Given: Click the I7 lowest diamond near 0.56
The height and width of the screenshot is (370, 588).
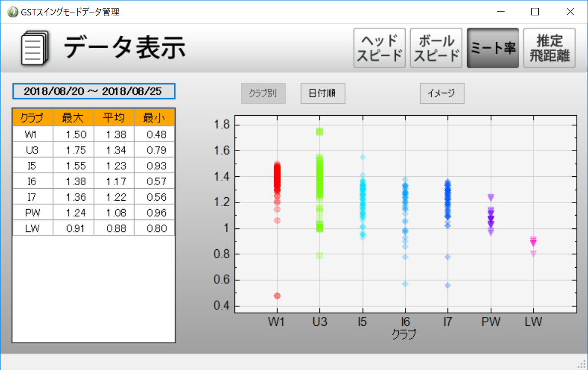Looking at the screenshot, I should coord(448,285).
